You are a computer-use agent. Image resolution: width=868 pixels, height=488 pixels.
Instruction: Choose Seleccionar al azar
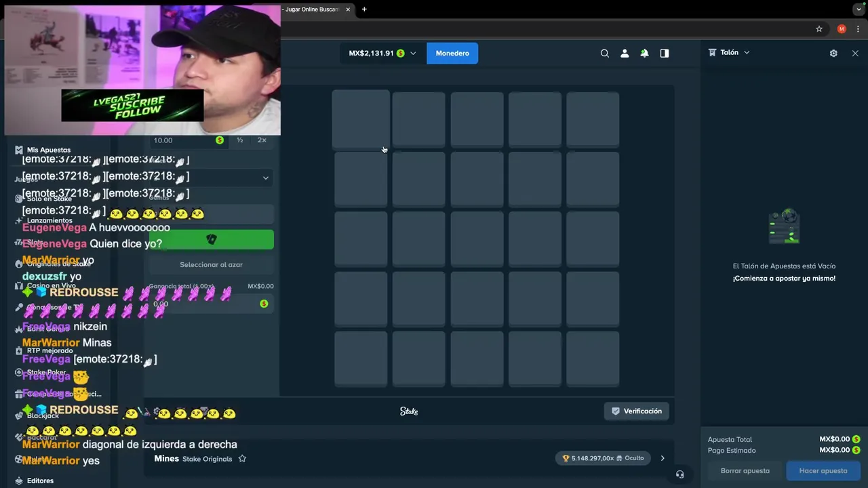click(211, 264)
